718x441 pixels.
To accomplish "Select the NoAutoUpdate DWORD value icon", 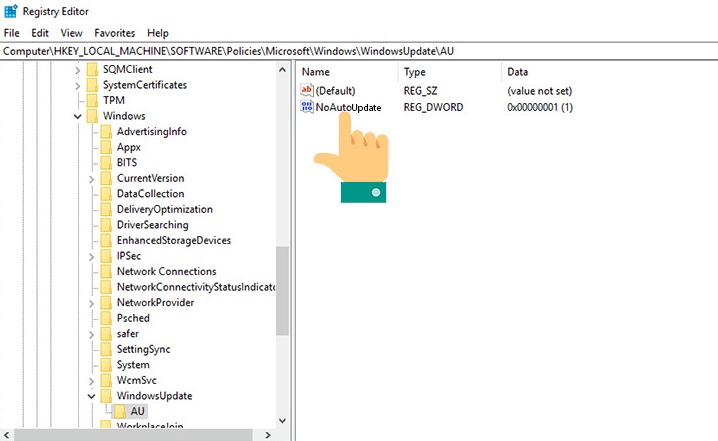I will tap(306, 107).
